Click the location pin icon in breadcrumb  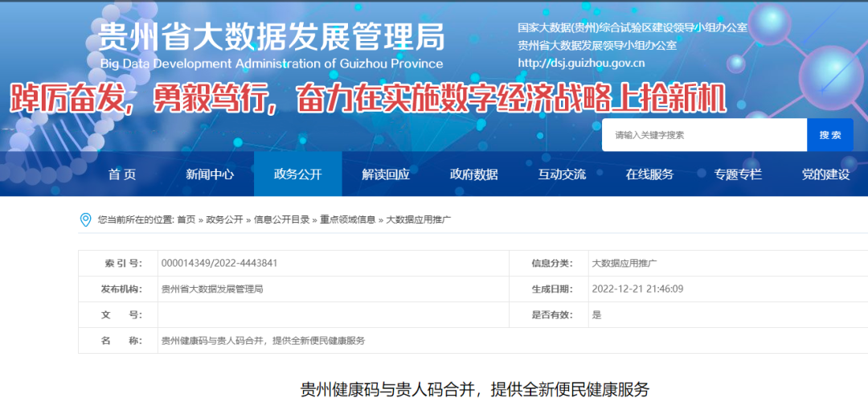click(85, 220)
